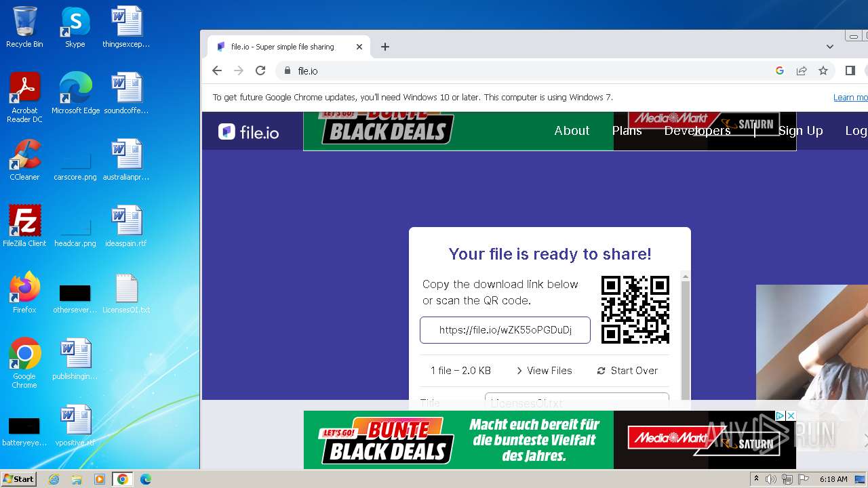Open ideaspain.rtf document icon
Image resolution: width=868 pixels, height=488 pixels.
[126, 226]
